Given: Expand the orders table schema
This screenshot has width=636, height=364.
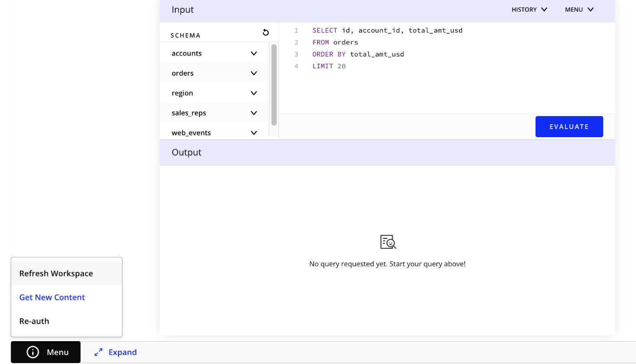Looking at the screenshot, I should point(254,73).
